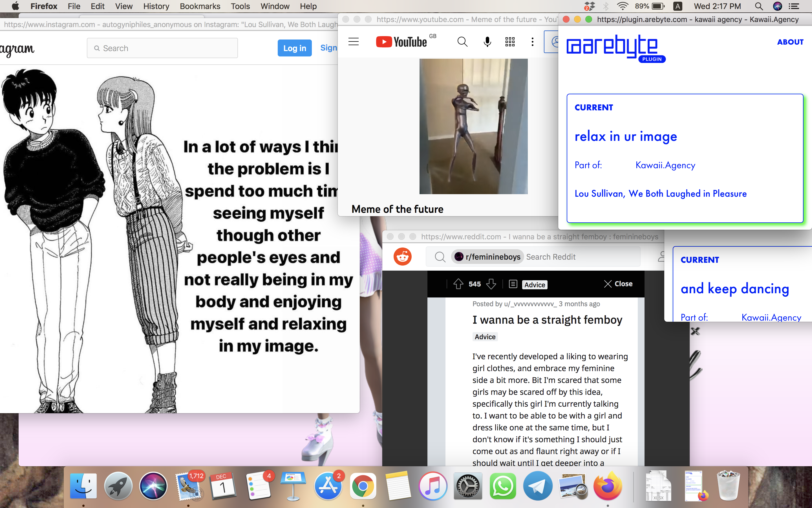Open the Bookmarks menu
The image size is (812, 508).
[x=200, y=6]
